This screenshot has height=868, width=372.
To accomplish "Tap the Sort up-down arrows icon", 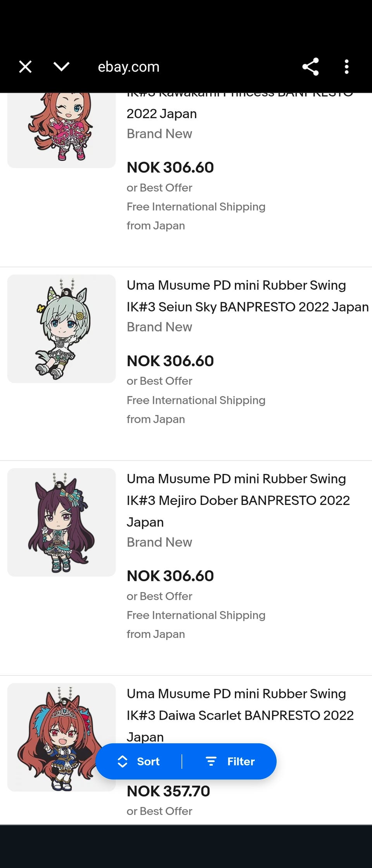I will coord(122,761).
